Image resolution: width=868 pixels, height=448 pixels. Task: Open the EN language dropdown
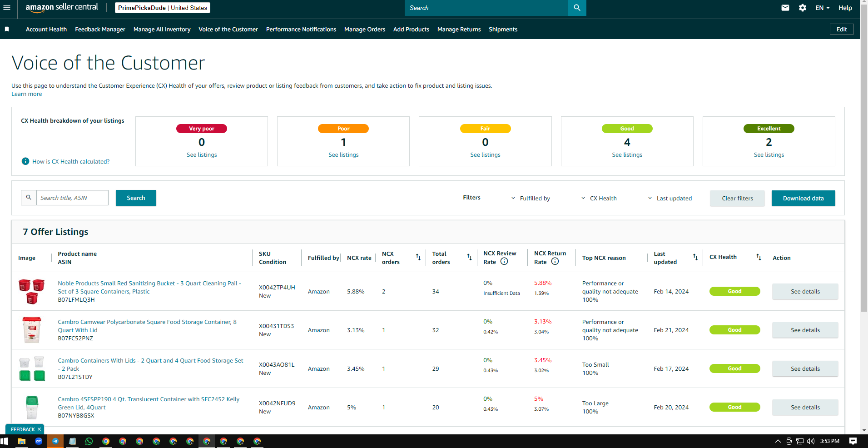click(x=823, y=8)
